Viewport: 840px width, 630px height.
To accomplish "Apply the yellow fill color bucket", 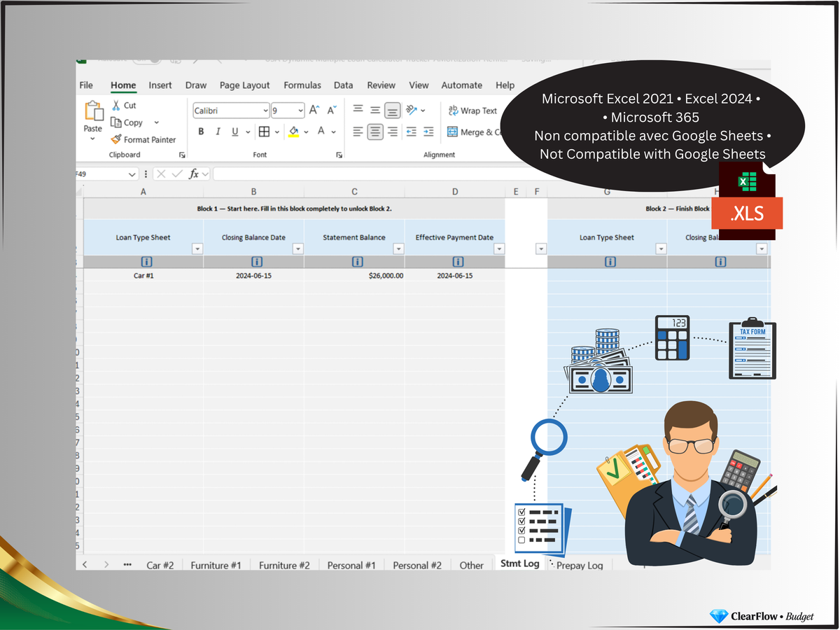I will coord(294,132).
